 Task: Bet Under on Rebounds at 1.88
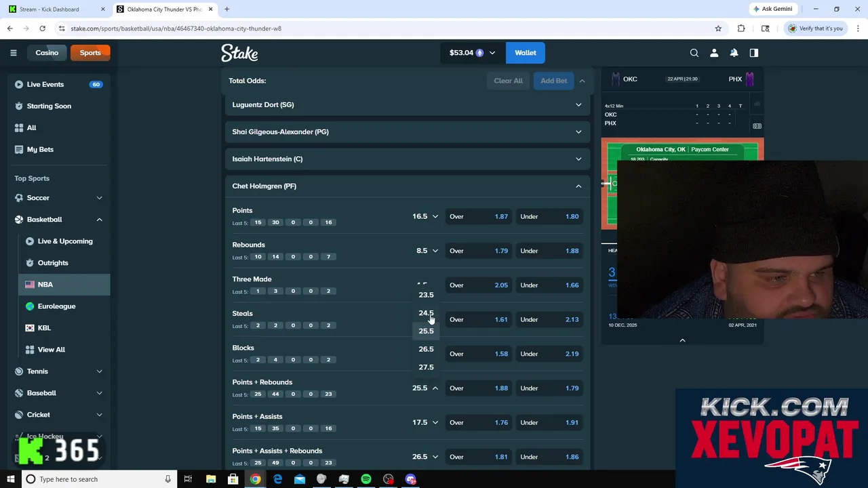point(549,251)
